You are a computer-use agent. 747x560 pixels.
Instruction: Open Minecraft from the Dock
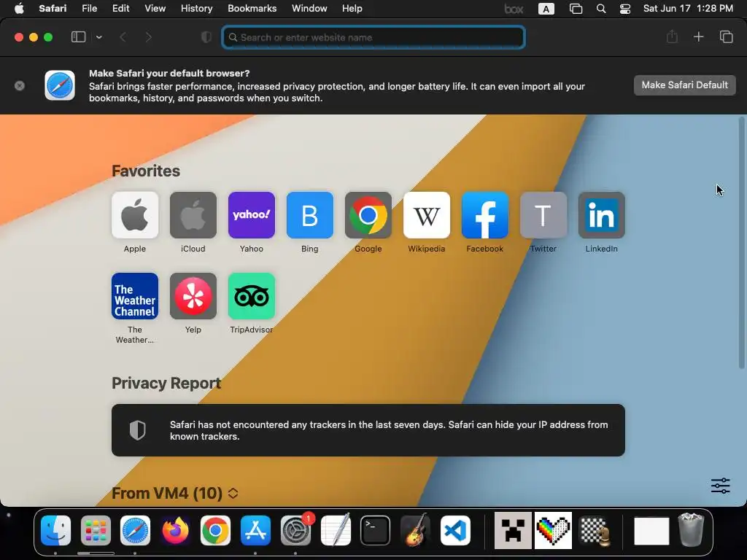[x=513, y=530]
